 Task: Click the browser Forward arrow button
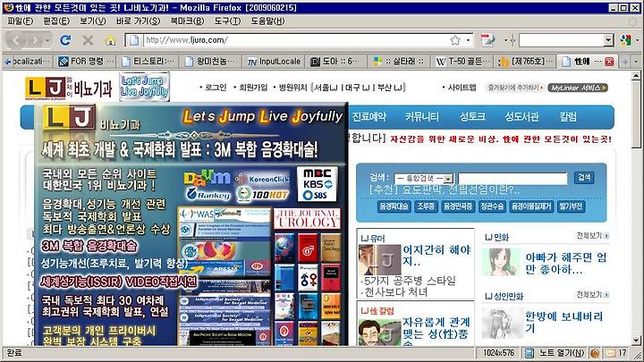pyautogui.click(x=35, y=40)
